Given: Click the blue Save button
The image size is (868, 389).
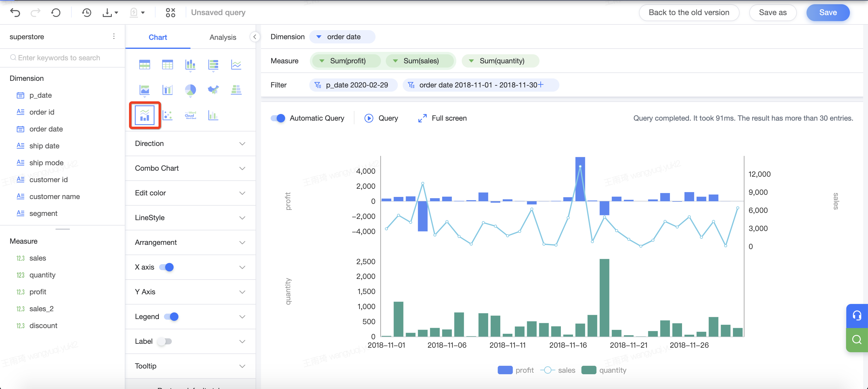Looking at the screenshot, I should (828, 12).
